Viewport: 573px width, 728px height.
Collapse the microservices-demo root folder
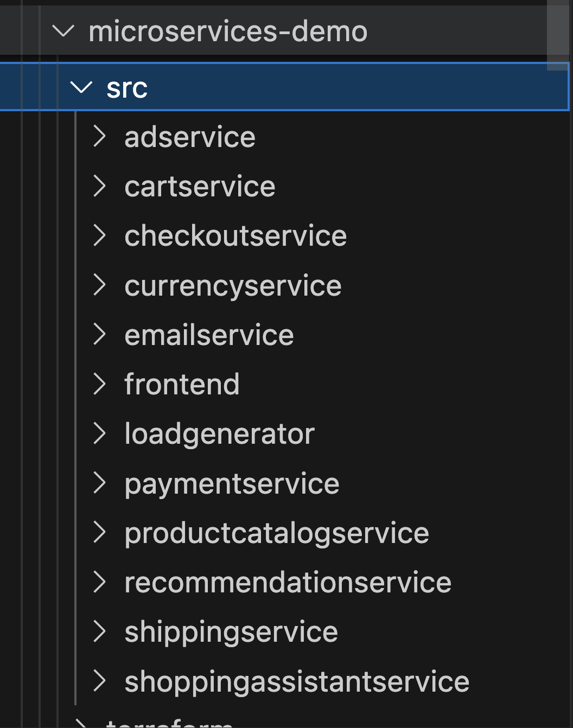(64, 31)
